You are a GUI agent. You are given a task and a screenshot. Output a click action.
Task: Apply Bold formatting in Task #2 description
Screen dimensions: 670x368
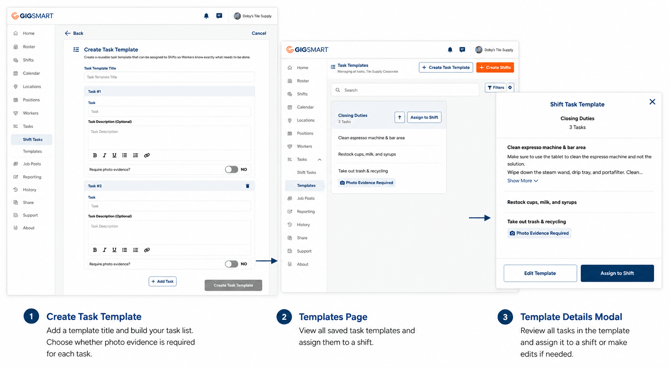coord(95,250)
